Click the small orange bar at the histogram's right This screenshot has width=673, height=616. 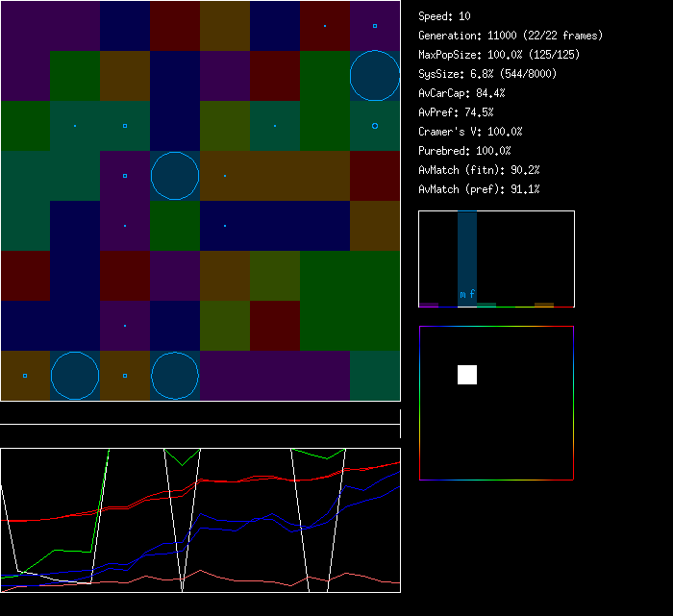tap(544, 304)
